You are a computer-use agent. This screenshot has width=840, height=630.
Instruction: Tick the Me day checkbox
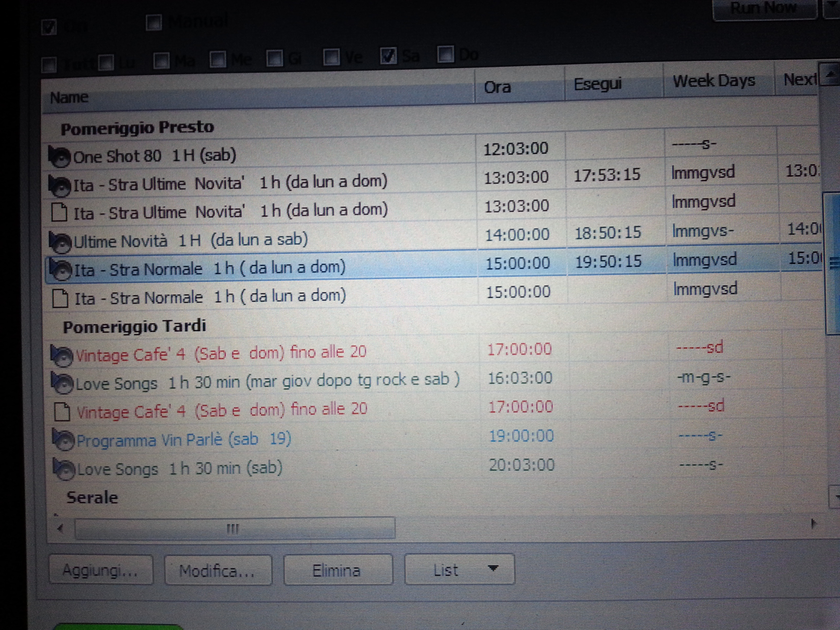[218, 59]
